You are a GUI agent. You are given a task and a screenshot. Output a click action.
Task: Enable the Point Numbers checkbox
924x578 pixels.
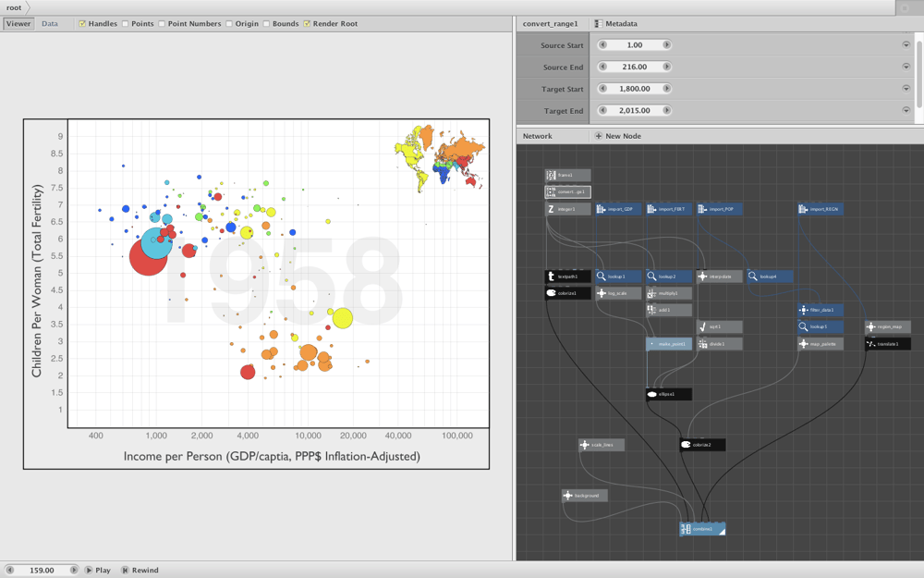click(162, 24)
